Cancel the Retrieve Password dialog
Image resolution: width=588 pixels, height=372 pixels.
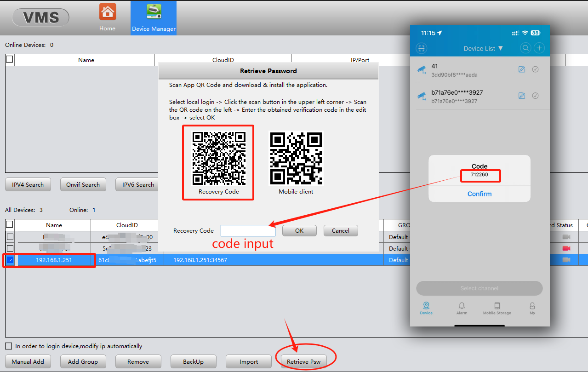341,230
